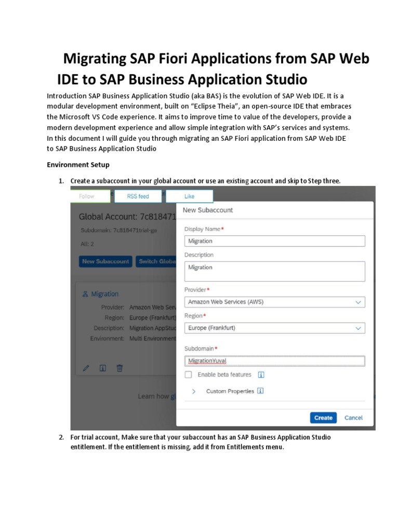The height and width of the screenshot is (532, 399).
Task: Click the New Subaccount button
Action: (x=105, y=261)
